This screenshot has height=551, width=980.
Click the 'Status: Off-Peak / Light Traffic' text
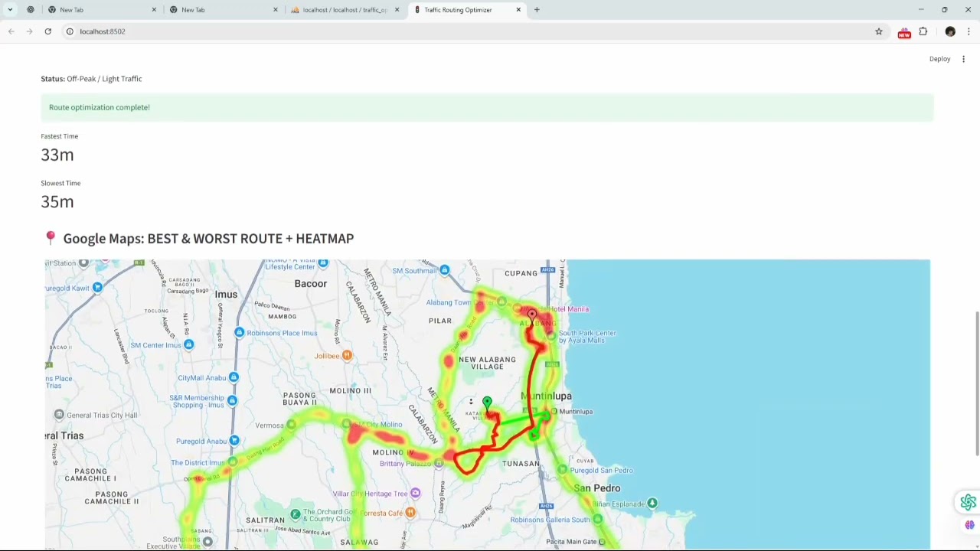[x=92, y=79]
